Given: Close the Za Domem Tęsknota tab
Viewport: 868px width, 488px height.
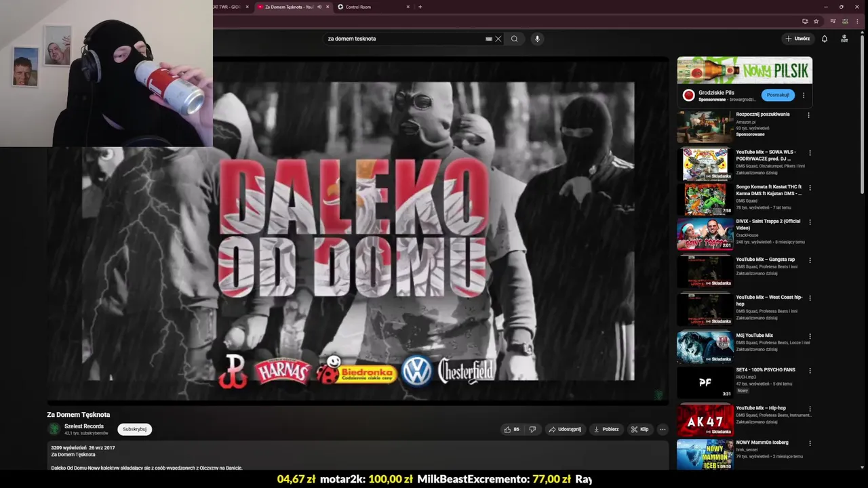Looking at the screenshot, I should click(x=328, y=7).
